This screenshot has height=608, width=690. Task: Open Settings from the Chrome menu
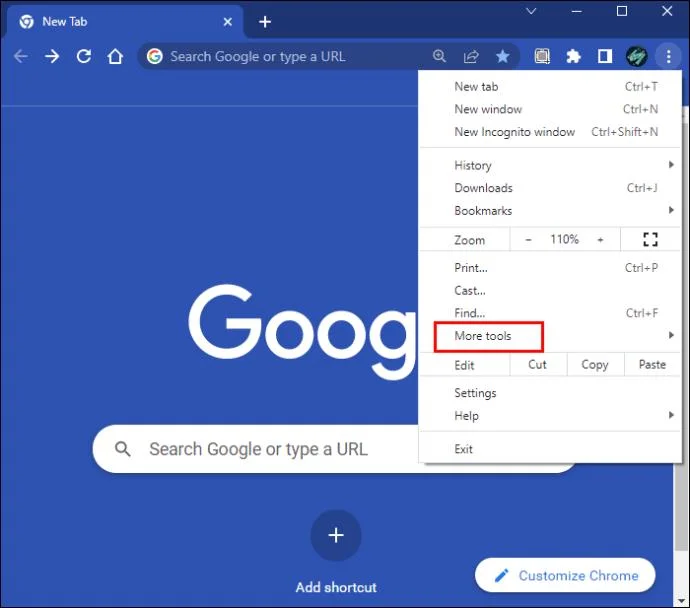tap(475, 393)
